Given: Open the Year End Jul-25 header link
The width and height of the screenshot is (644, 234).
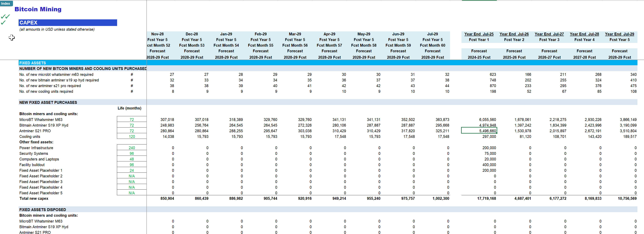Looking at the screenshot, I should pos(479,34).
